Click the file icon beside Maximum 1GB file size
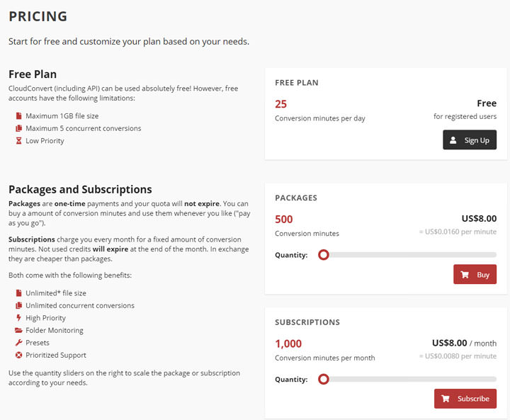 point(19,115)
